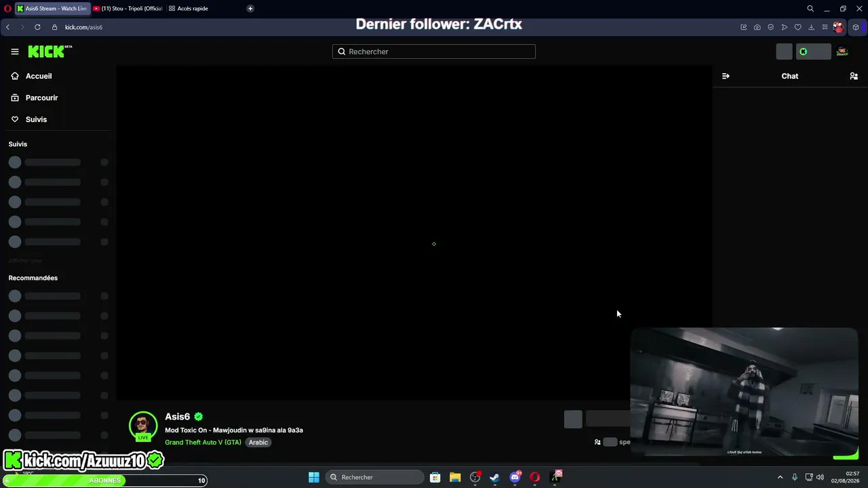This screenshot has width=868, height=488.
Task: Open the Grand Theft Auto V category link
Action: pos(203,443)
